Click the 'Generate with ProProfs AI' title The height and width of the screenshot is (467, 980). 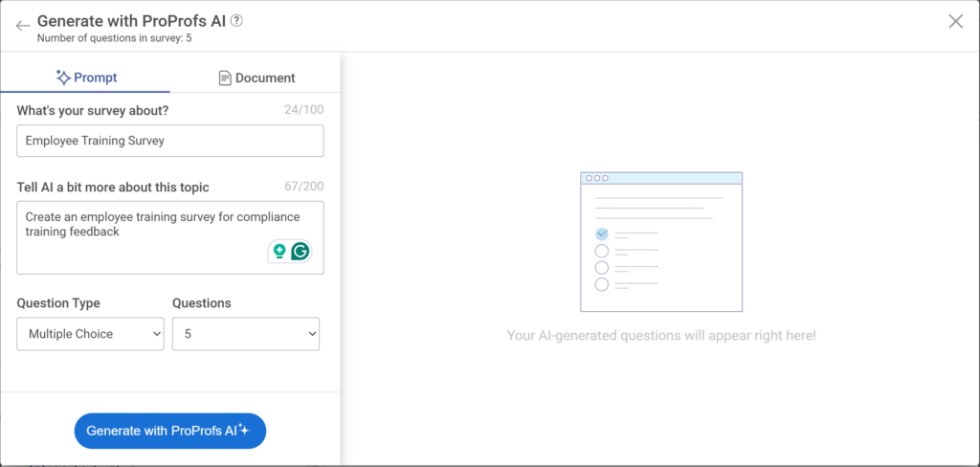tap(131, 21)
